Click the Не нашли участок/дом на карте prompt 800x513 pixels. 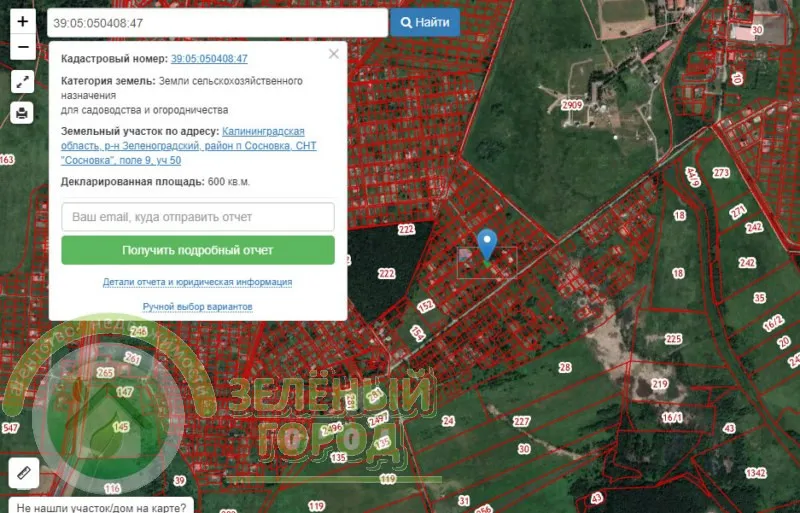coord(101,507)
